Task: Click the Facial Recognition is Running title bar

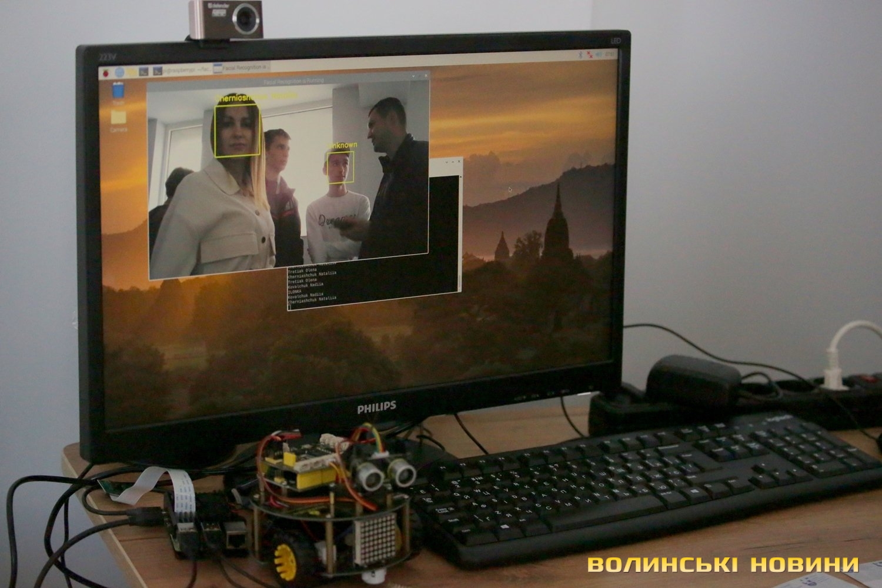Action: point(294,81)
